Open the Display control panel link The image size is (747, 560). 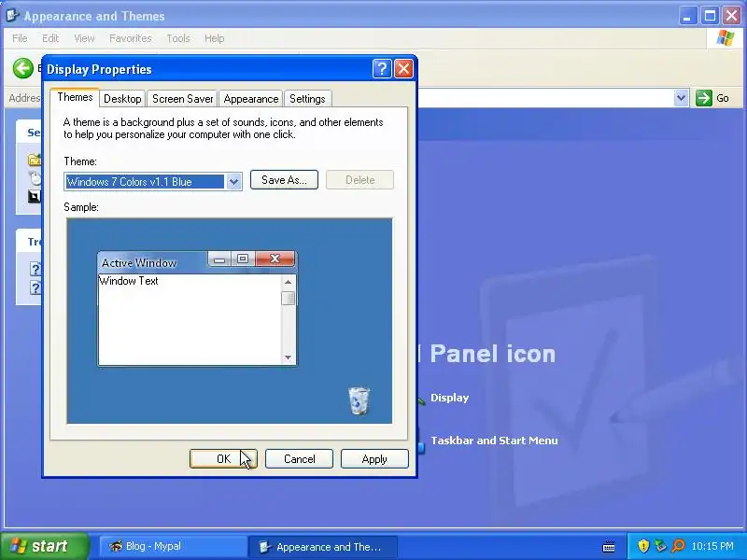[x=449, y=398]
